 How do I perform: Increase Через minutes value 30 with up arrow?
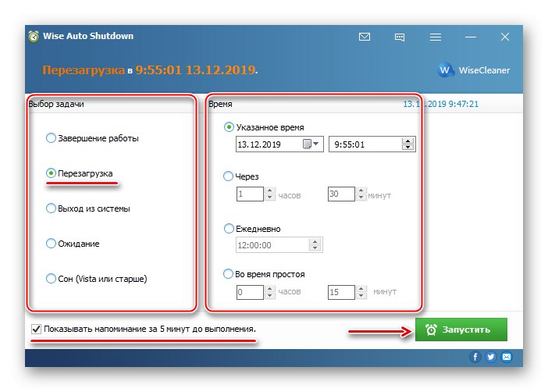point(361,191)
